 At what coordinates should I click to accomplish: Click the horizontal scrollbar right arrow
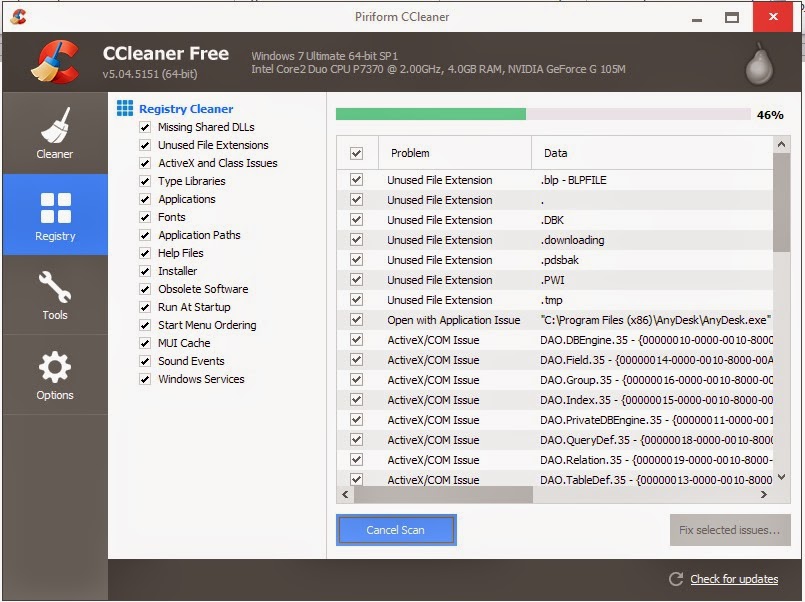click(764, 495)
